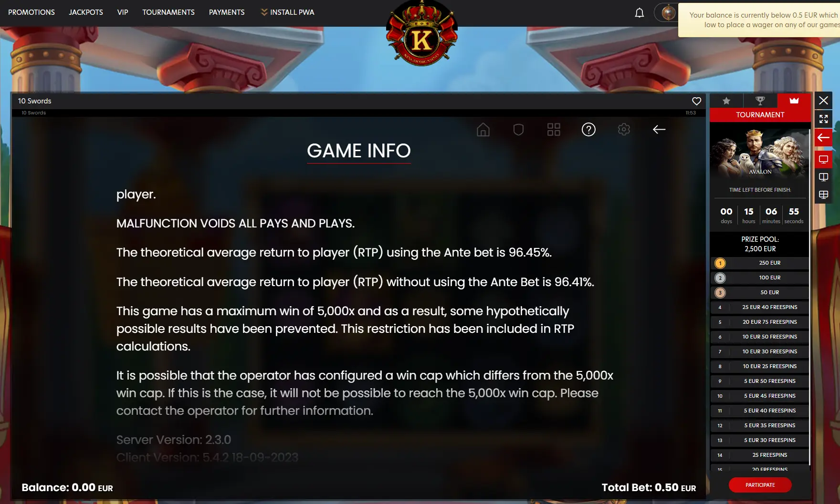Select two-game split layout icon
This screenshot has height=504, width=840.
pos(824,177)
